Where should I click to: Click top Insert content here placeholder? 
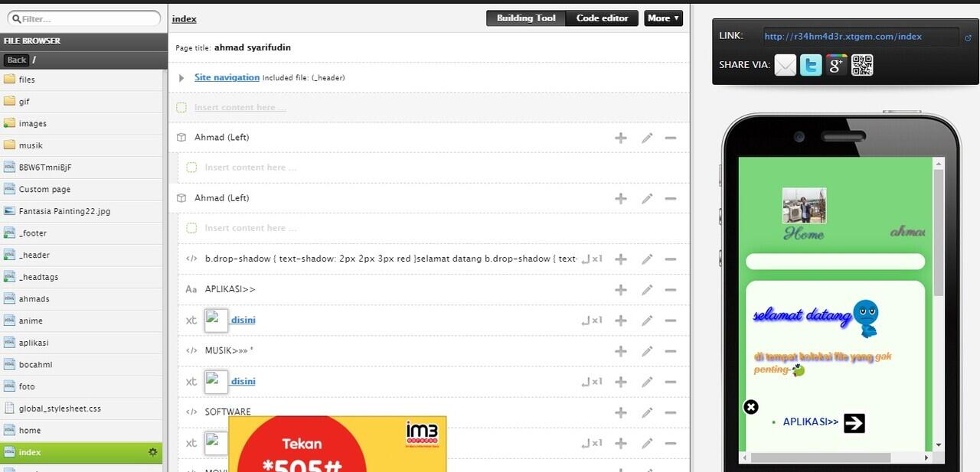(240, 108)
